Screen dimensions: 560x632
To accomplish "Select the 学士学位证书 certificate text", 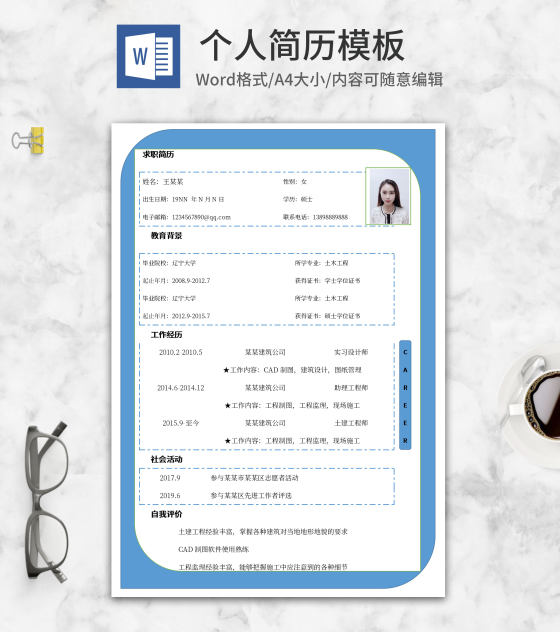I will tap(342, 281).
